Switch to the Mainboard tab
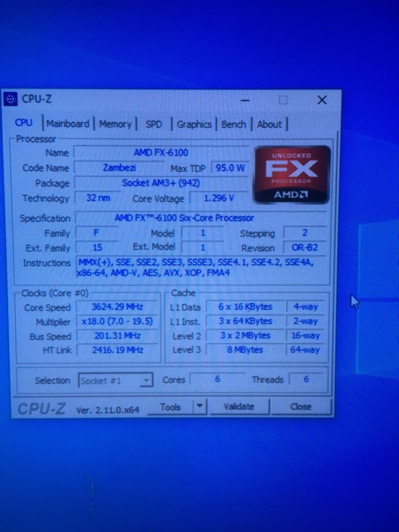This screenshot has height=532, width=399. [68, 124]
